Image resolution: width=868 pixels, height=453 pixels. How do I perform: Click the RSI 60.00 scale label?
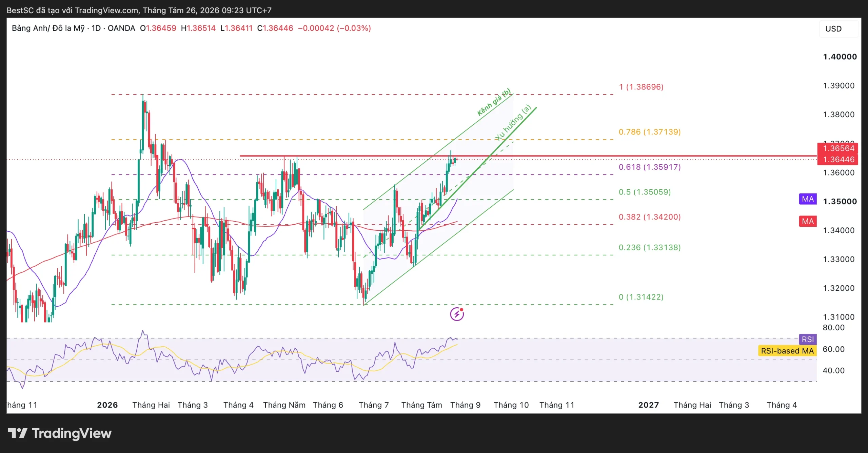pos(833,349)
